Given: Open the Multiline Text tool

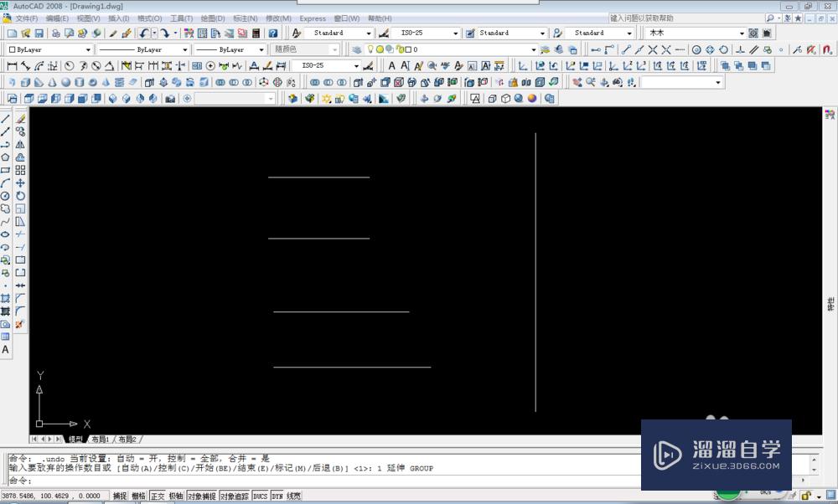Looking at the screenshot, I should click(6, 349).
